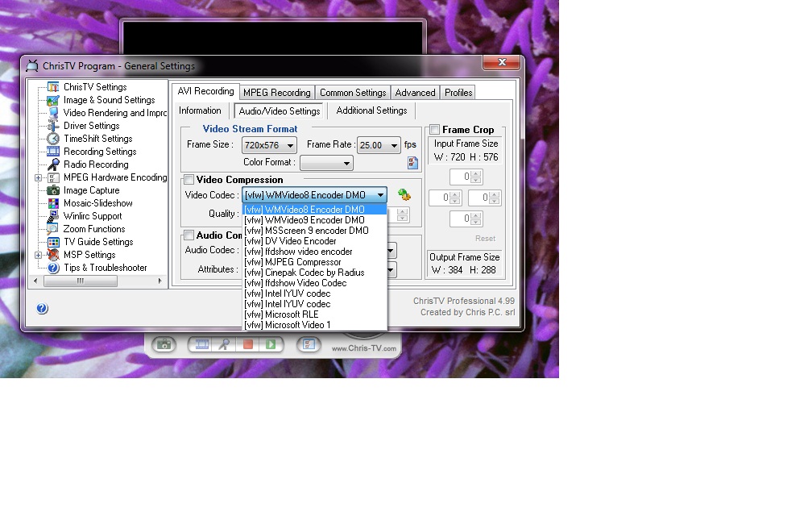Click the TimeShift Settings clock icon

(53, 139)
